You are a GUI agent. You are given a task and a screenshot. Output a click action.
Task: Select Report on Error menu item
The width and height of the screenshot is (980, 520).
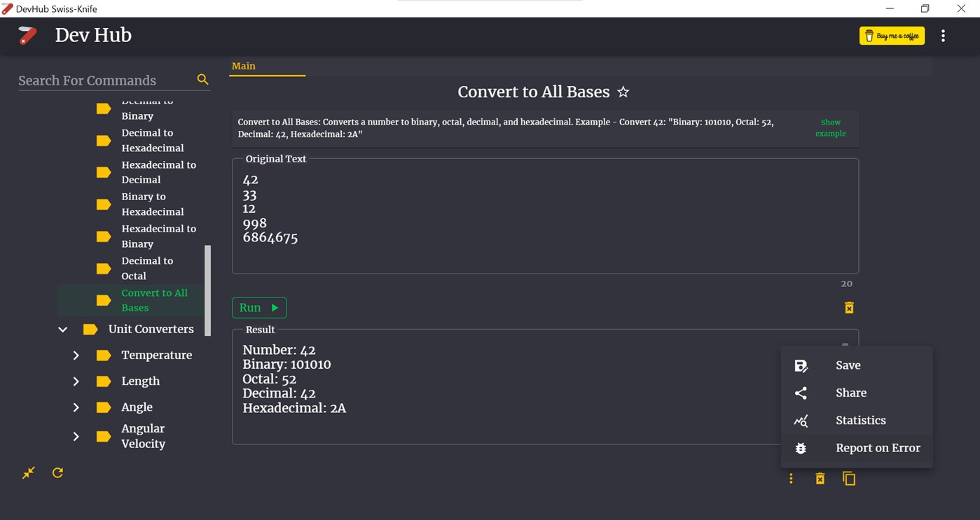[x=877, y=448]
